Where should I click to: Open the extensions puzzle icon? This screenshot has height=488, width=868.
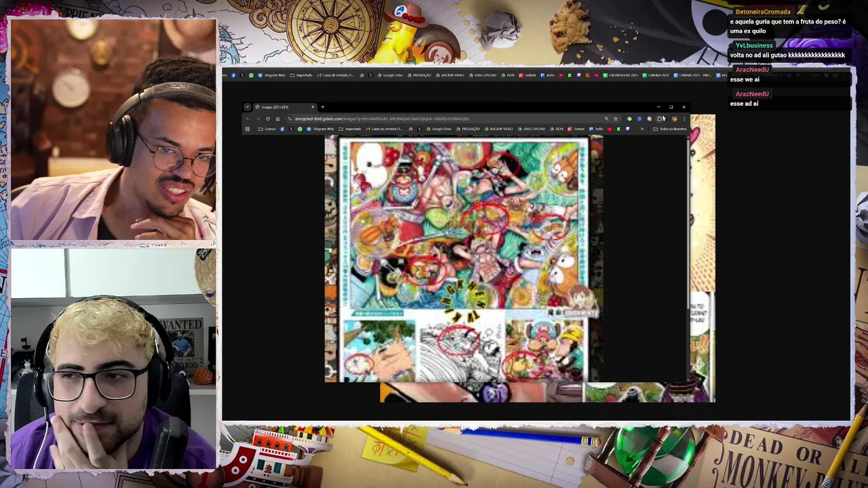point(659,119)
